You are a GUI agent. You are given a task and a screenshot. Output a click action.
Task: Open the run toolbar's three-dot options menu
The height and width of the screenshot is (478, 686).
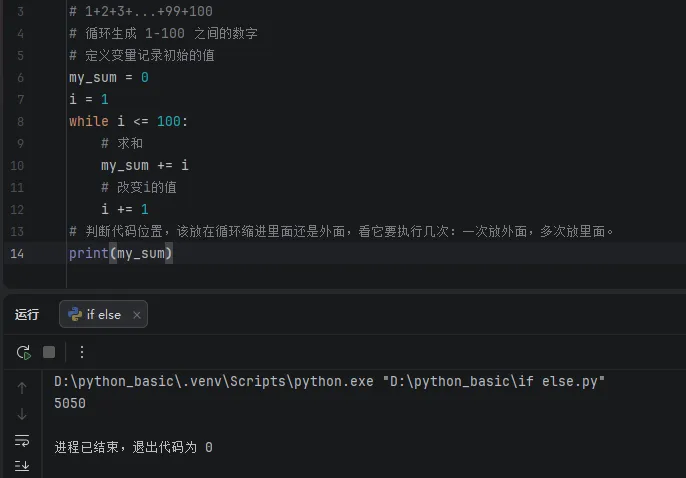point(82,352)
